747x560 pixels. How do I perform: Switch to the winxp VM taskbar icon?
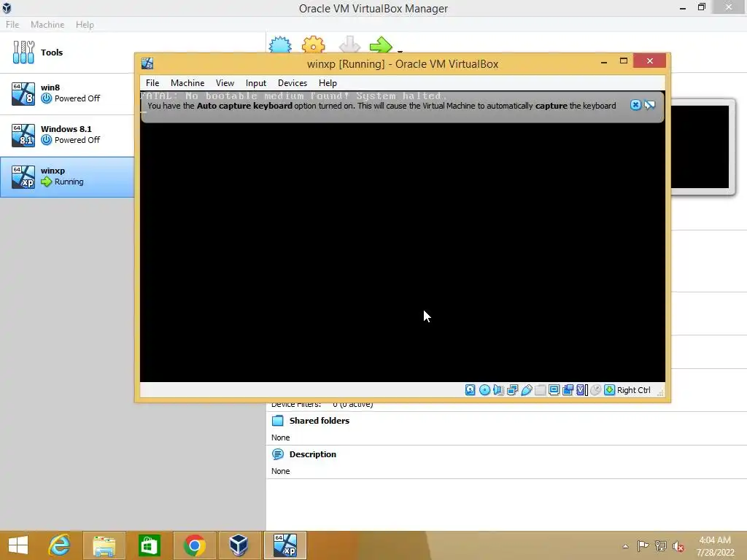285,545
